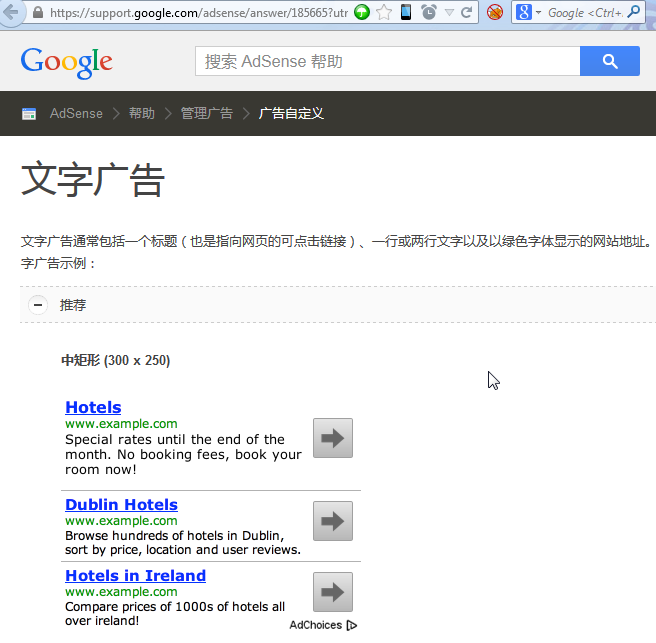The image size is (656, 643).
Task: Click the 广告自定义 breadcrumb item
Action: 291,113
